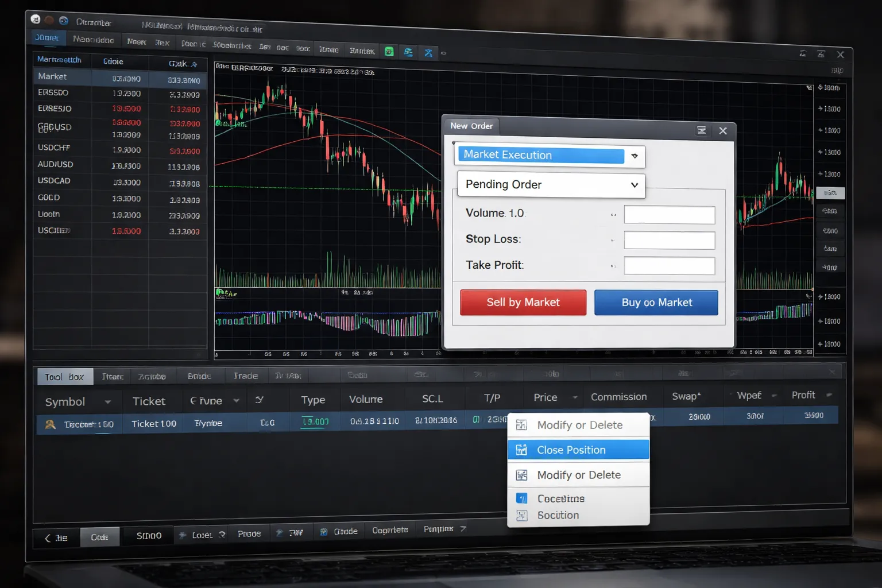Screen dimensions: 882x588
Task: Open the Profit column dropdown arrow
Action: (829, 395)
